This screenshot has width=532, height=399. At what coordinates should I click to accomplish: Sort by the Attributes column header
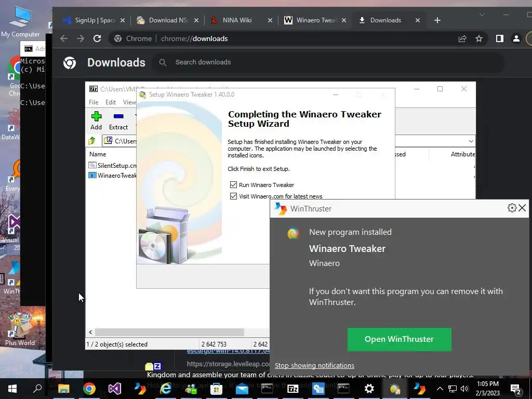point(462,154)
